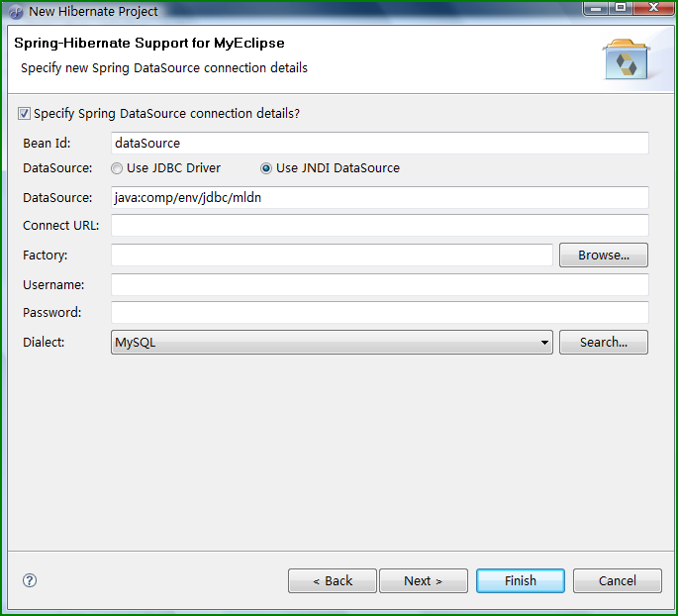Click the Eclipse icon in title bar

coord(16,12)
